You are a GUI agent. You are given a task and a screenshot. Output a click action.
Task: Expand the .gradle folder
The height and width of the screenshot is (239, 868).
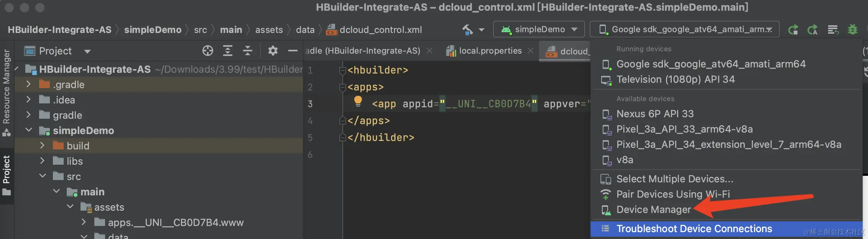[x=28, y=84]
